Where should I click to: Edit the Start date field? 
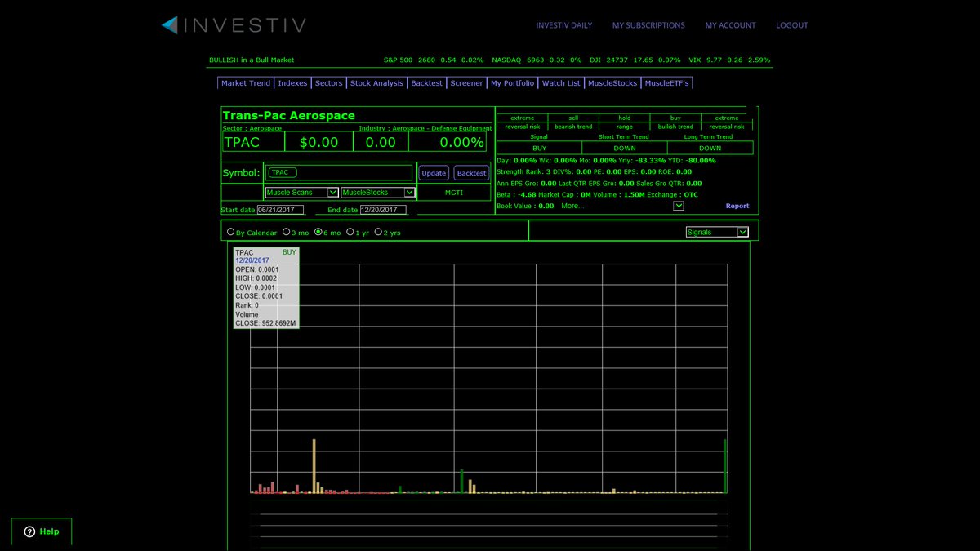pyautogui.click(x=280, y=210)
